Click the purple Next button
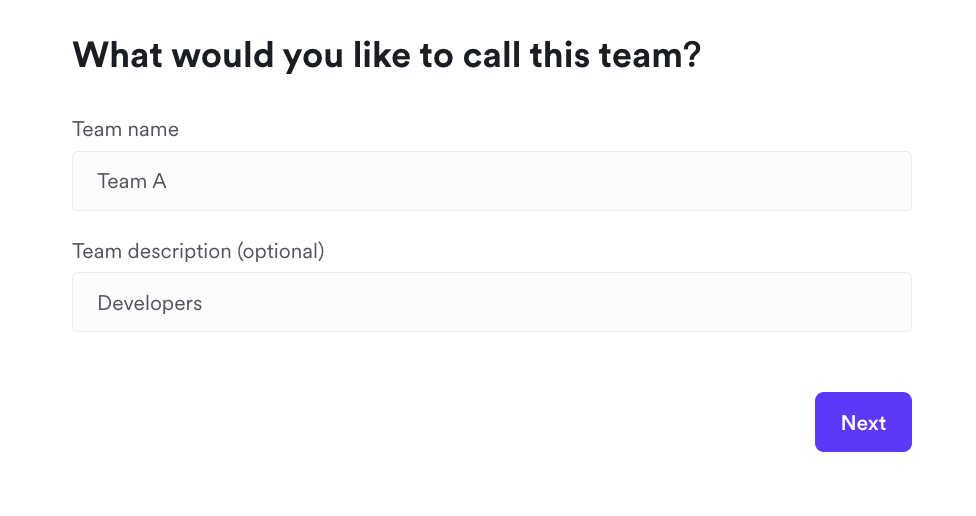The width and height of the screenshot is (976, 516). tap(862, 422)
